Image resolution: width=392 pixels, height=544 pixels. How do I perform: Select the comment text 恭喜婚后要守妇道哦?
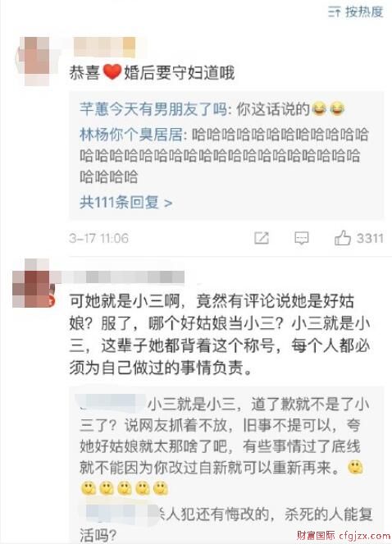pos(152,73)
